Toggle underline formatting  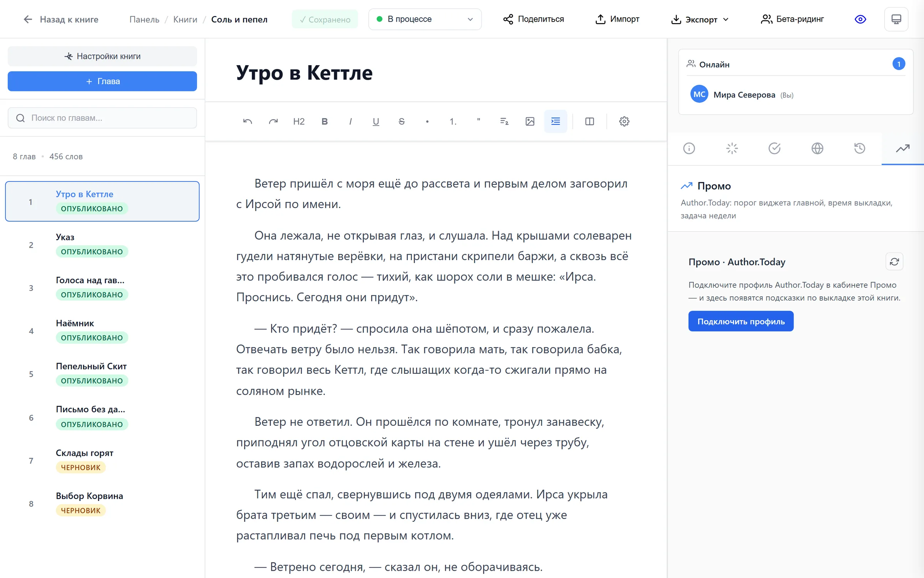click(x=376, y=121)
